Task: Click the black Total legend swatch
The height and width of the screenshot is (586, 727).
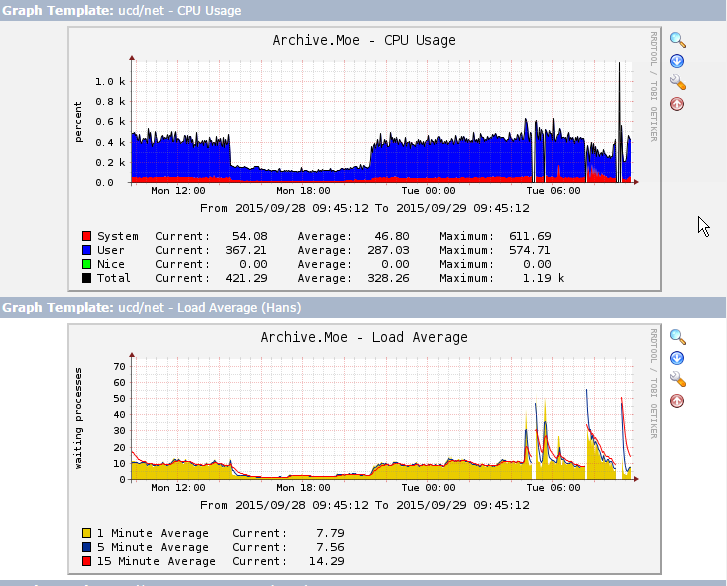Action: pyautogui.click(x=86, y=278)
